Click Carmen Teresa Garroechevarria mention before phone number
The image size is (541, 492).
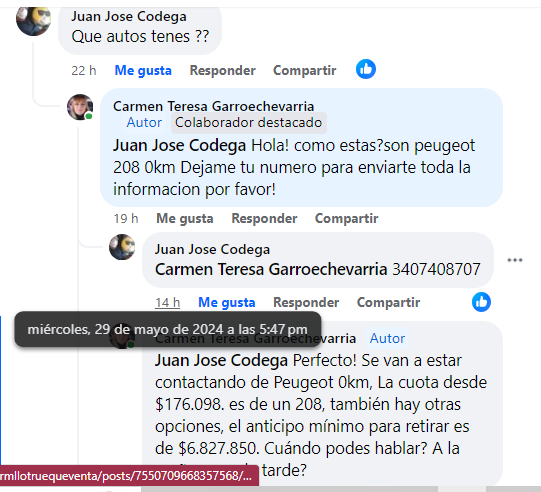[271, 269]
